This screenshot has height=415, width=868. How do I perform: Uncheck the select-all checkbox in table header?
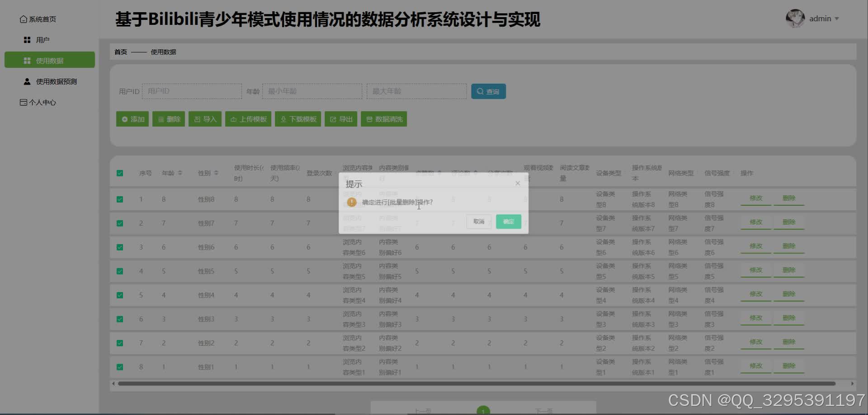pos(119,172)
